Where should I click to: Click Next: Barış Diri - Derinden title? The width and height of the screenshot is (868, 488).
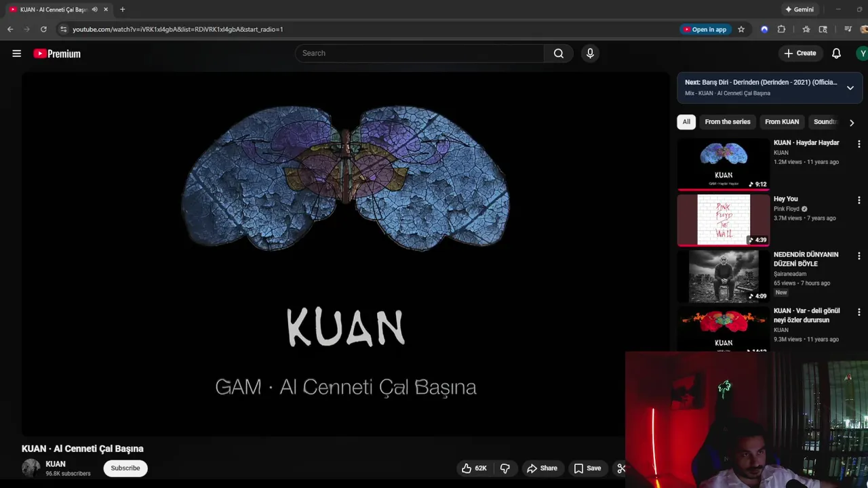[761, 83]
